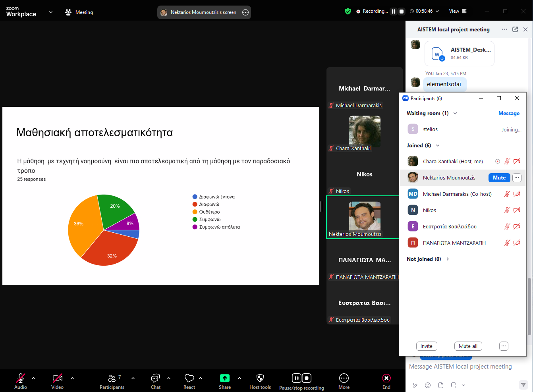
Task: Open the More options toolbar icon
Action: pos(344,378)
